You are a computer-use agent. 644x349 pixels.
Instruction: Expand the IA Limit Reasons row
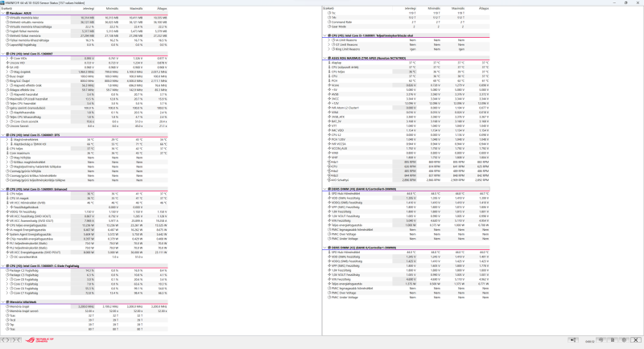tap(328, 40)
